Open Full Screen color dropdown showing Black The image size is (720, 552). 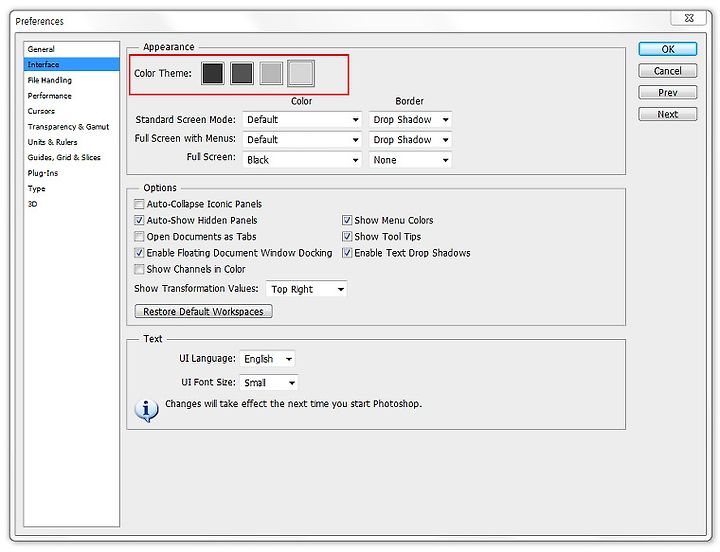(x=302, y=160)
